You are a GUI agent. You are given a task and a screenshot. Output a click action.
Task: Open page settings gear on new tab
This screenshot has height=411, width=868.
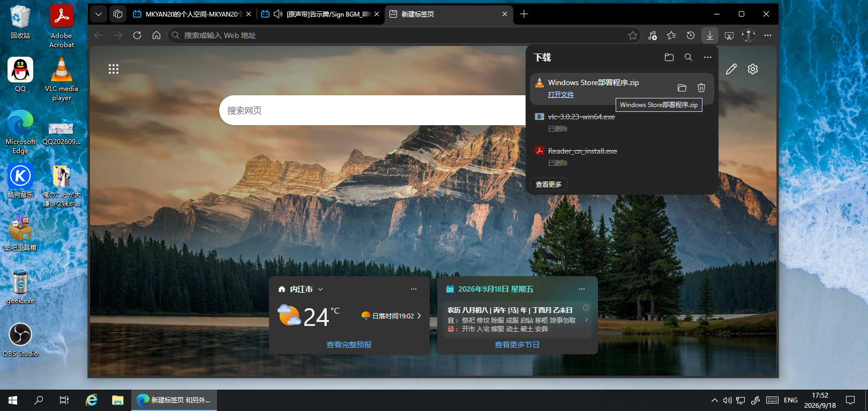[x=753, y=69]
